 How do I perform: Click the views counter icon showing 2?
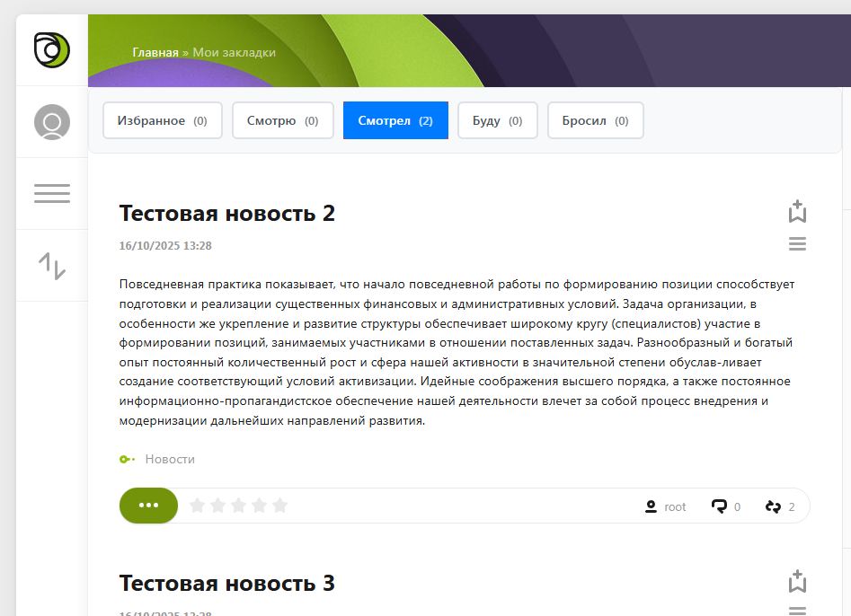[773, 506]
